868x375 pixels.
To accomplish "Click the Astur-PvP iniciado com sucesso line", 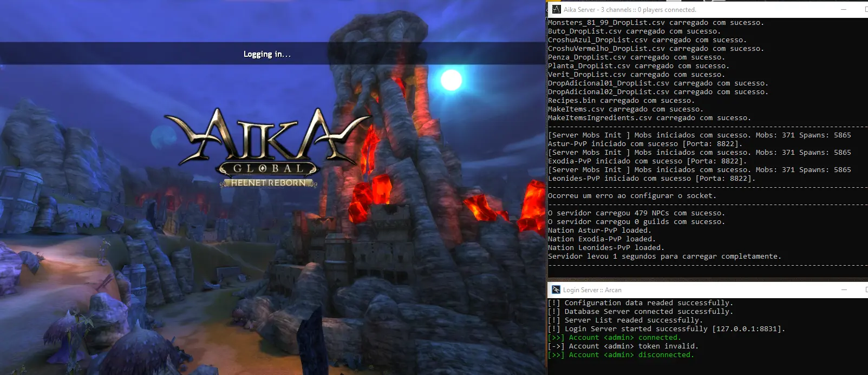I will click(645, 144).
